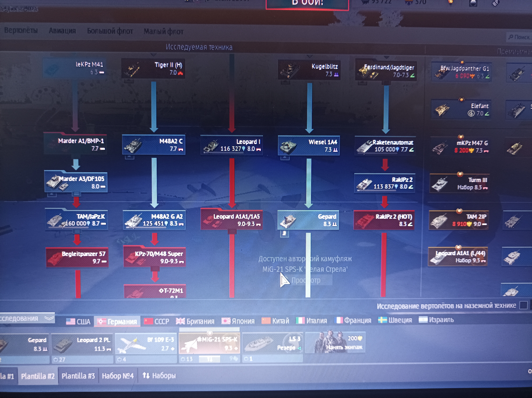Select the Gepard card in research tree
Viewport: 532px width, 398px height.
(308, 220)
